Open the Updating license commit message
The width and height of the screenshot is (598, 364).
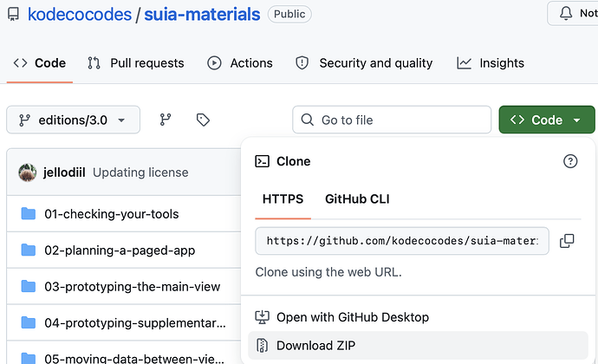pyautogui.click(x=140, y=172)
